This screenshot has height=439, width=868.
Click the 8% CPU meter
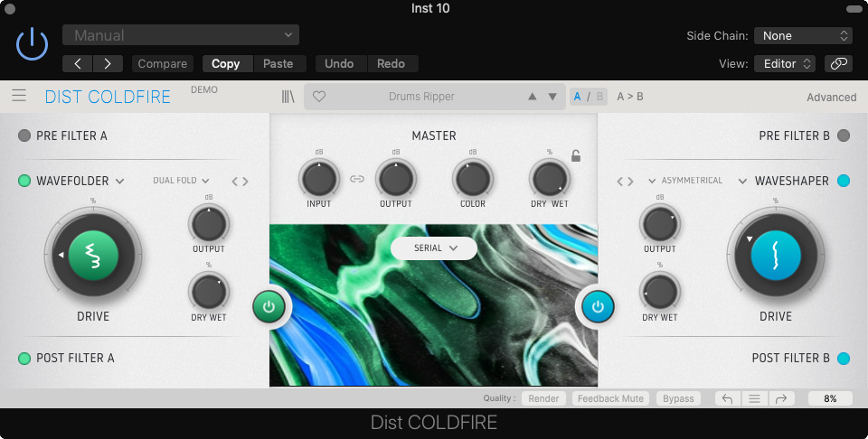click(830, 398)
